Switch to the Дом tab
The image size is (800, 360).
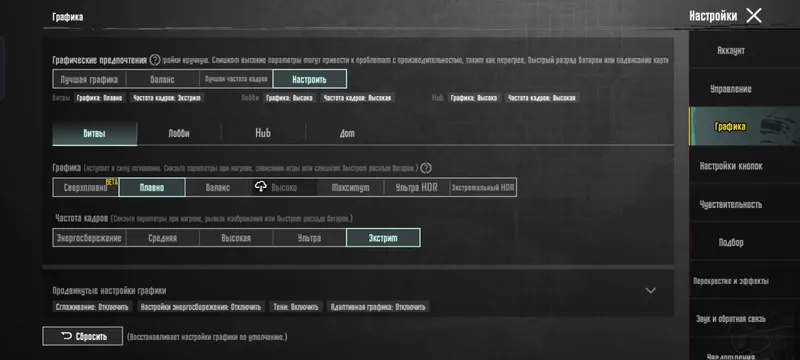[x=347, y=134]
